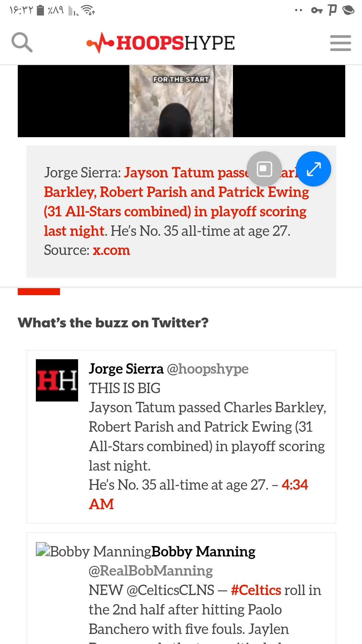Open the 4:34 AM tweet timestamp
This screenshot has width=362, height=644.
(198, 494)
